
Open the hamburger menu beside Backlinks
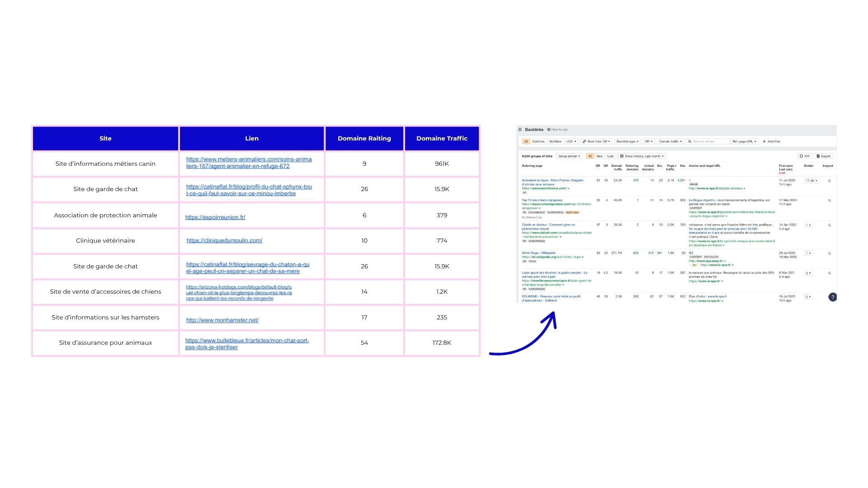[520, 130]
